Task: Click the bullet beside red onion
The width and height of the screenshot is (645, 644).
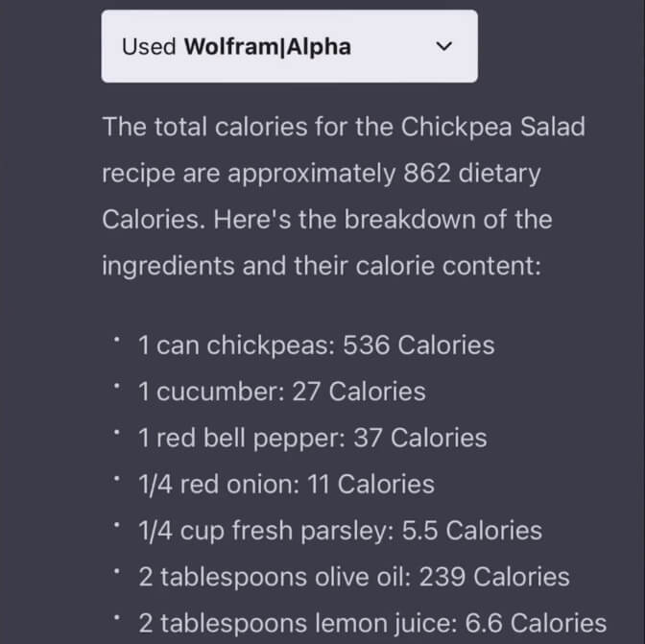Action: click(x=115, y=479)
